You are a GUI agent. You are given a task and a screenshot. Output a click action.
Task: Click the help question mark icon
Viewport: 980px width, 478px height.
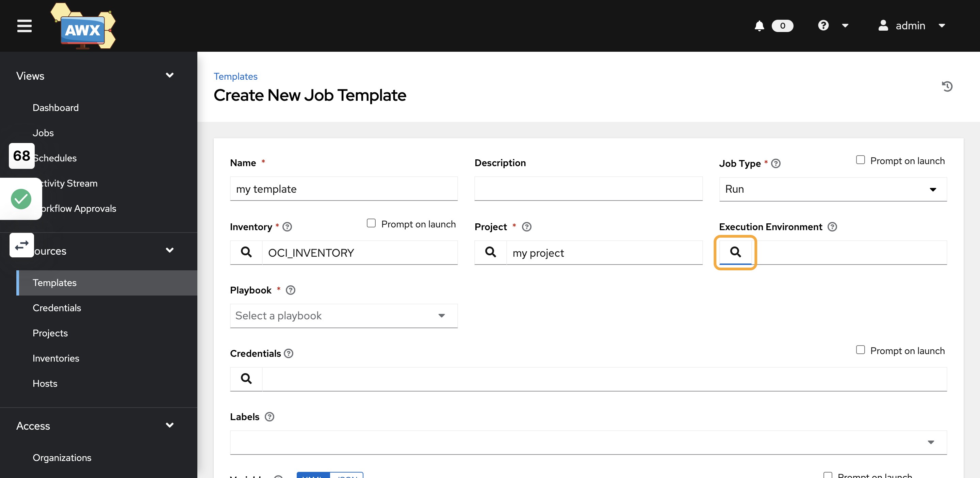click(823, 25)
